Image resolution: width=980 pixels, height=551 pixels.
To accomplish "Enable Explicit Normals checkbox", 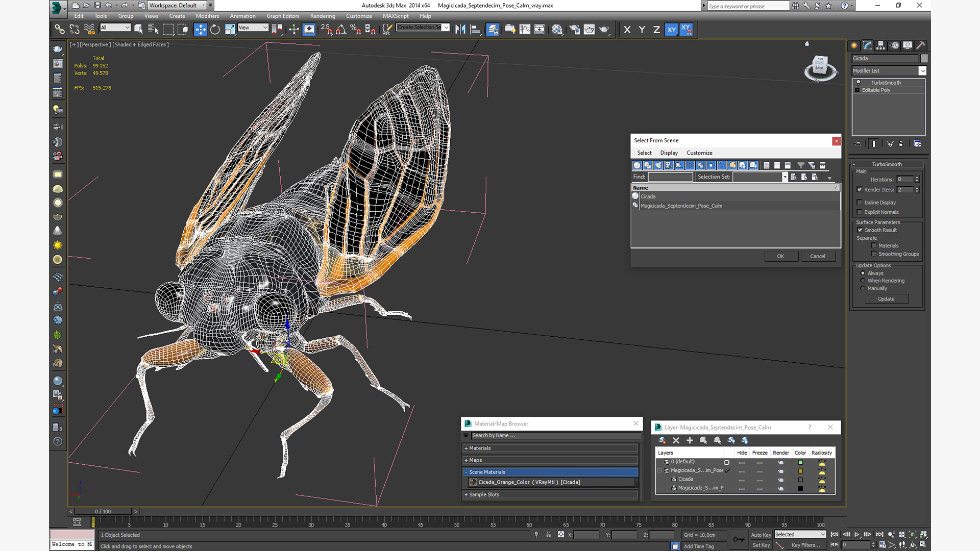I will tap(860, 212).
